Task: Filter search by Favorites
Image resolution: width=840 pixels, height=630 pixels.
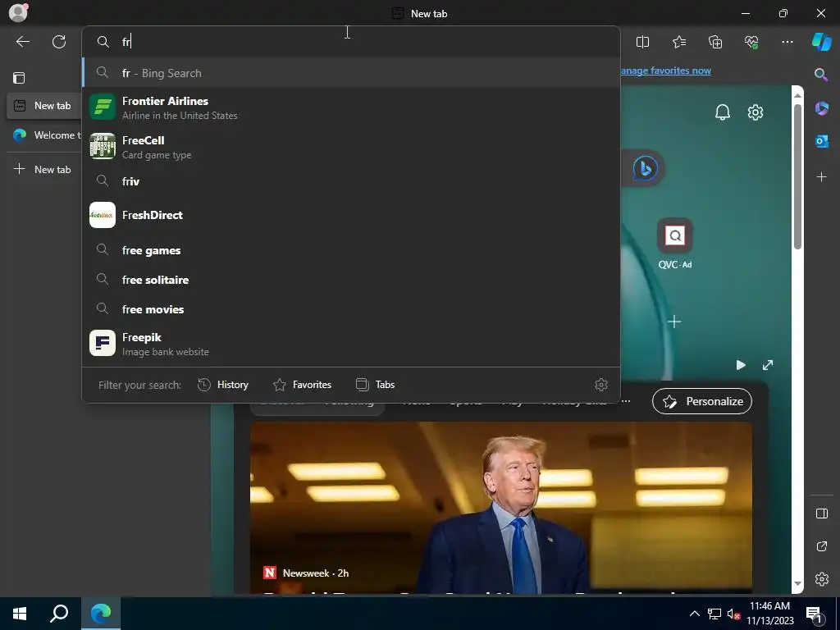Action: 302,385
